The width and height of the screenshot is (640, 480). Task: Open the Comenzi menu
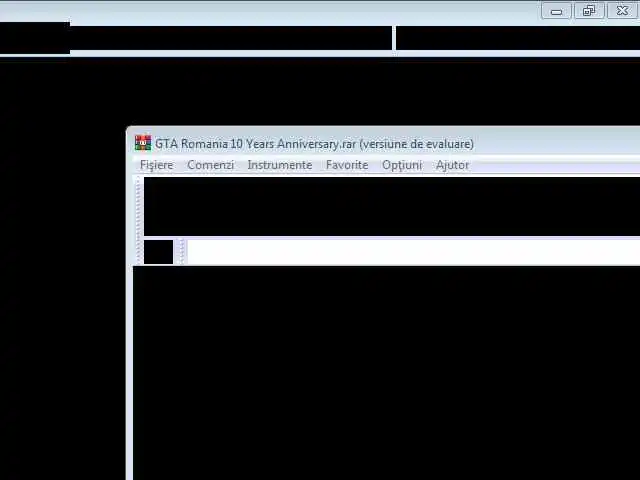click(211, 165)
